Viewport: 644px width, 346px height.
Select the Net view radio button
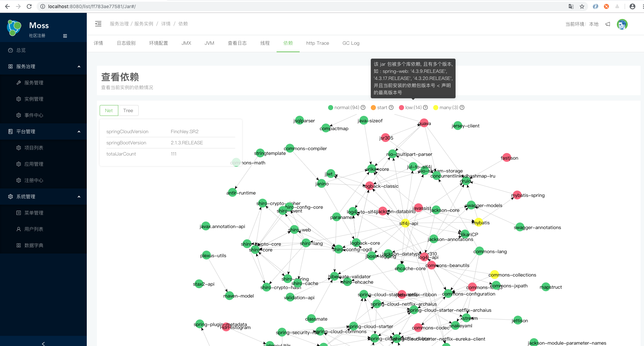tap(109, 110)
